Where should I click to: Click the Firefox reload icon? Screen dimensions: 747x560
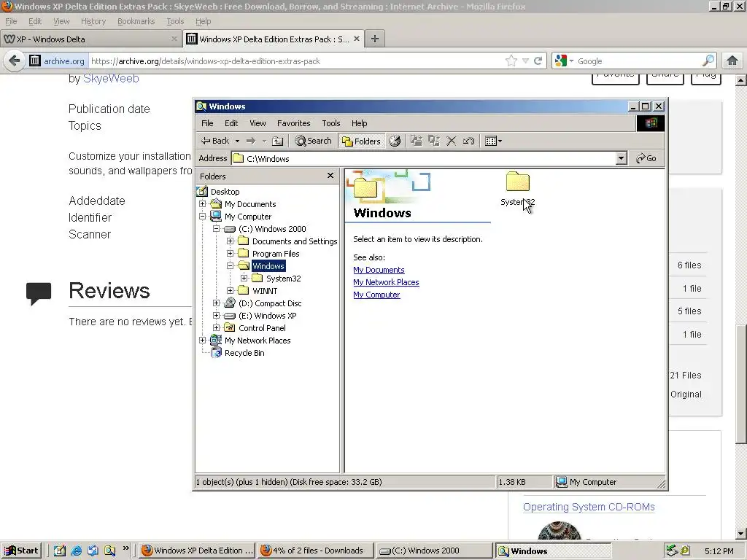[538, 61]
